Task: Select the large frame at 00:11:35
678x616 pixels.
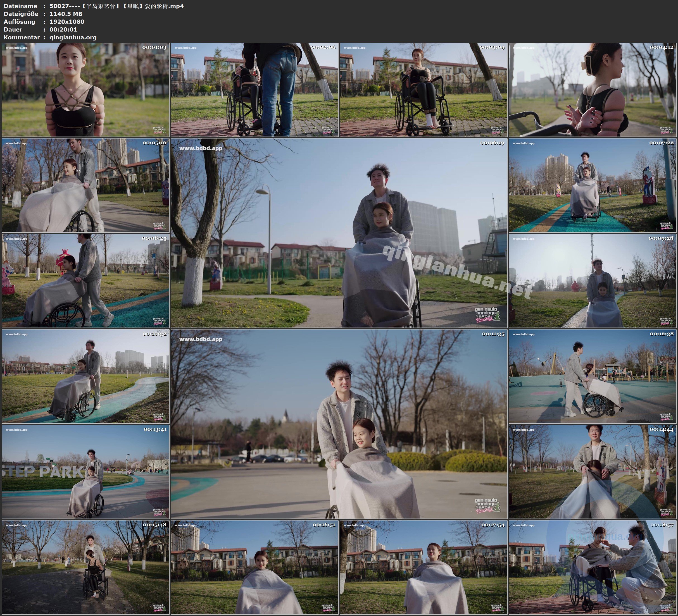Action: pyautogui.click(x=339, y=424)
